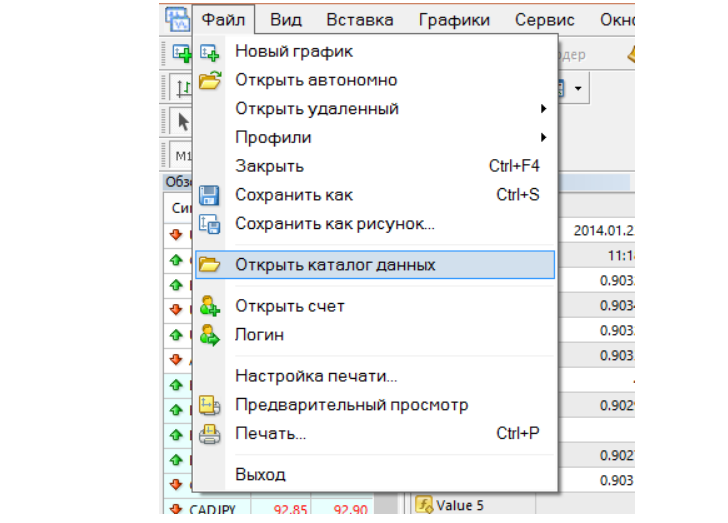The image size is (728, 523).
Task: Open the toolbar dropdown arrow at right
Action: click(578, 88)
